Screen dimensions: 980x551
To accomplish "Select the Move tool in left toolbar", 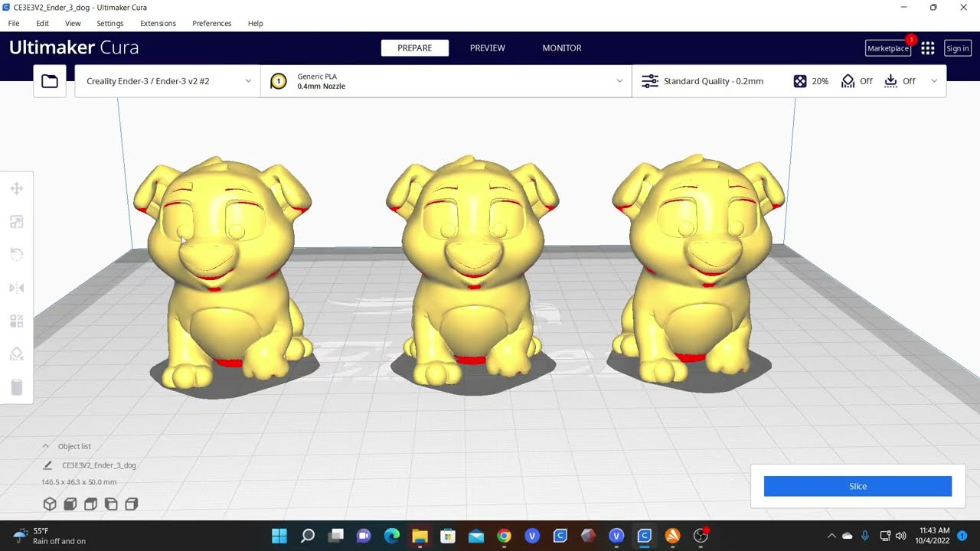I will tap(17, 188).
